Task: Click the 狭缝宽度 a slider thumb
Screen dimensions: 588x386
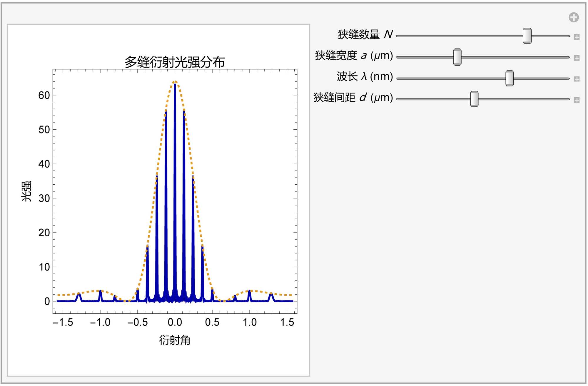Action: coord(457,57)
